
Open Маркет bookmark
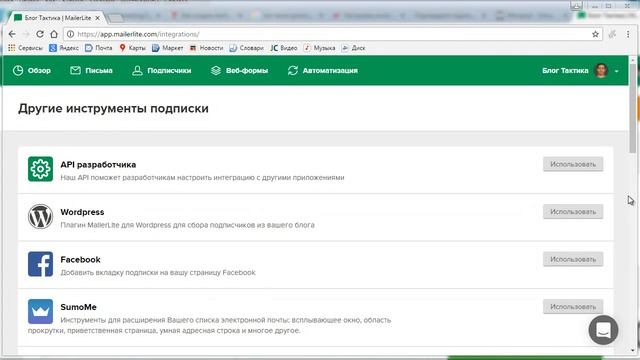coord(167,48)
